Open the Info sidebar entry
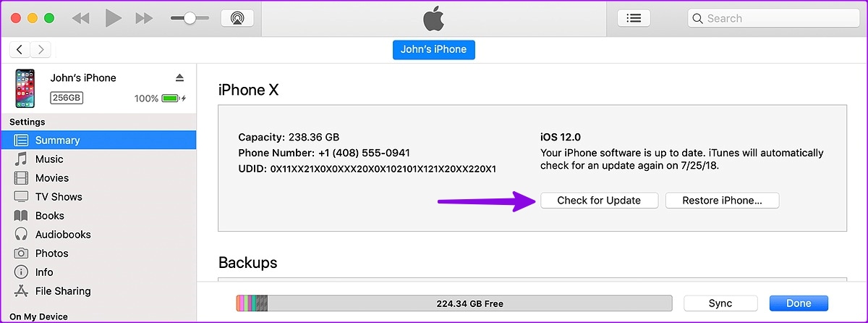 44,272
